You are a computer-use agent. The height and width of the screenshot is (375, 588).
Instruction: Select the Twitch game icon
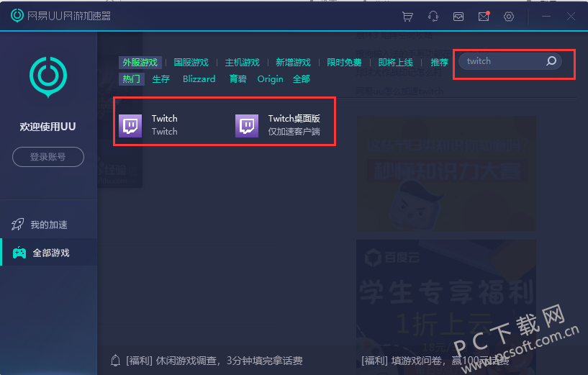[x=130, y=125]
